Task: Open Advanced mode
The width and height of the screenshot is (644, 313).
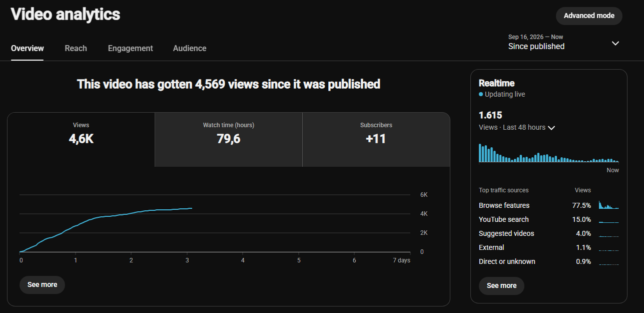Action: coord(589,16)
